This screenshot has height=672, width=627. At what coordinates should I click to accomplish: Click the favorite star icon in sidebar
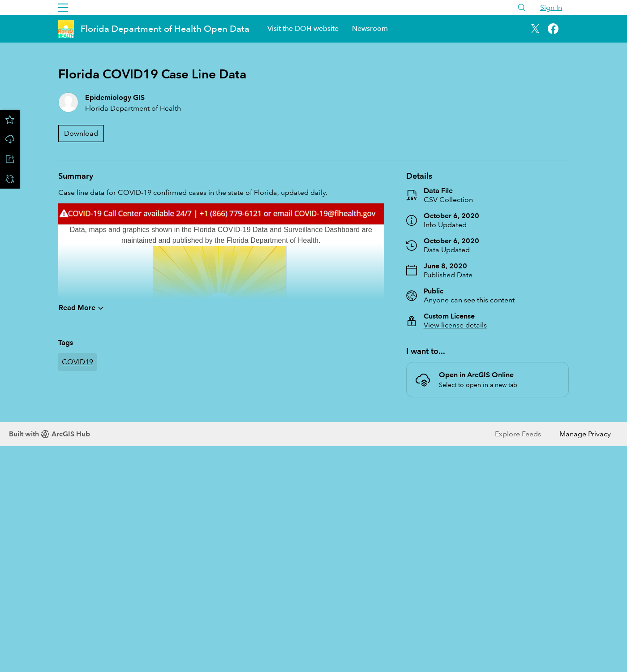[10, 120]
